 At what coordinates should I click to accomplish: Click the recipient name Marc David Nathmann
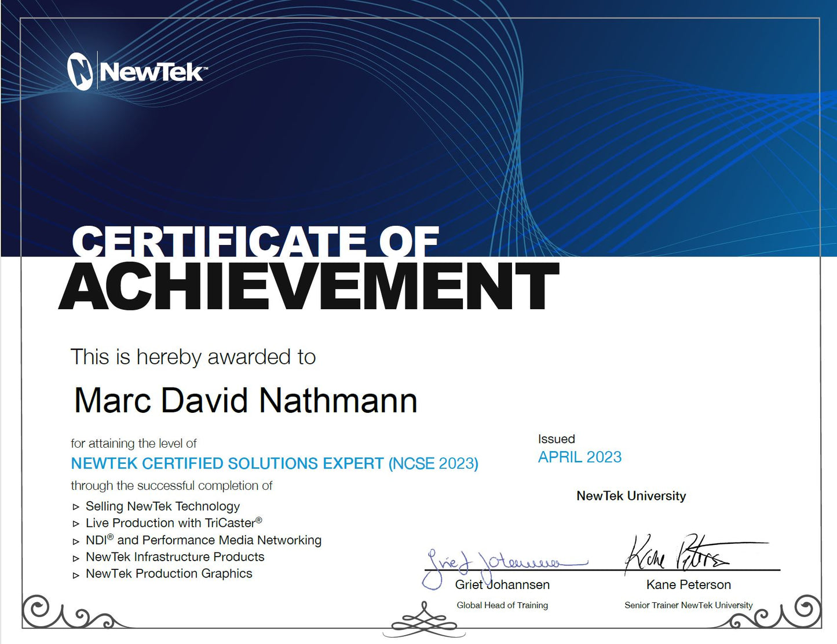click(x=246, y=401)
